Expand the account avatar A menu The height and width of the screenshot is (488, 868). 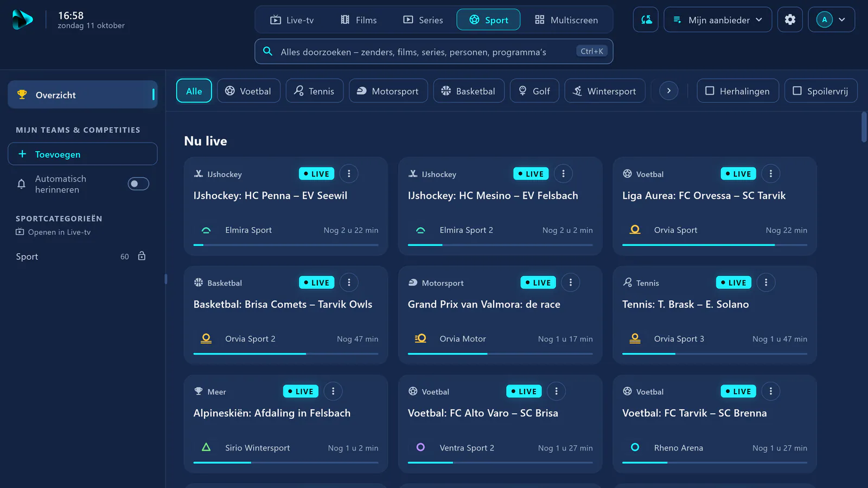pyautogui.click(x=831, y=20)
